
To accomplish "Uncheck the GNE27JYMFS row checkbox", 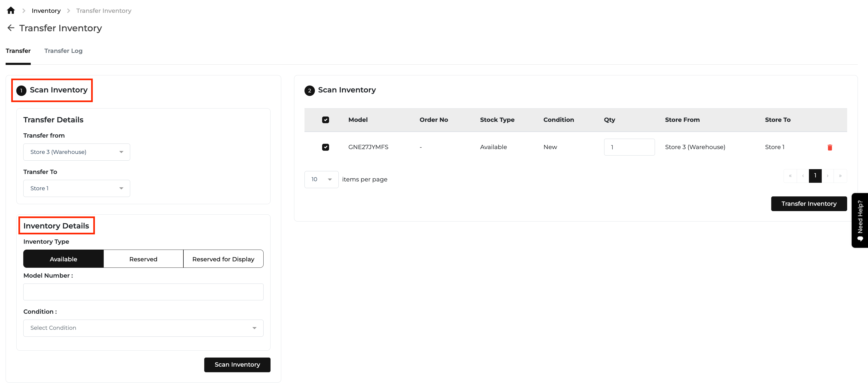I will pos(326,147).
